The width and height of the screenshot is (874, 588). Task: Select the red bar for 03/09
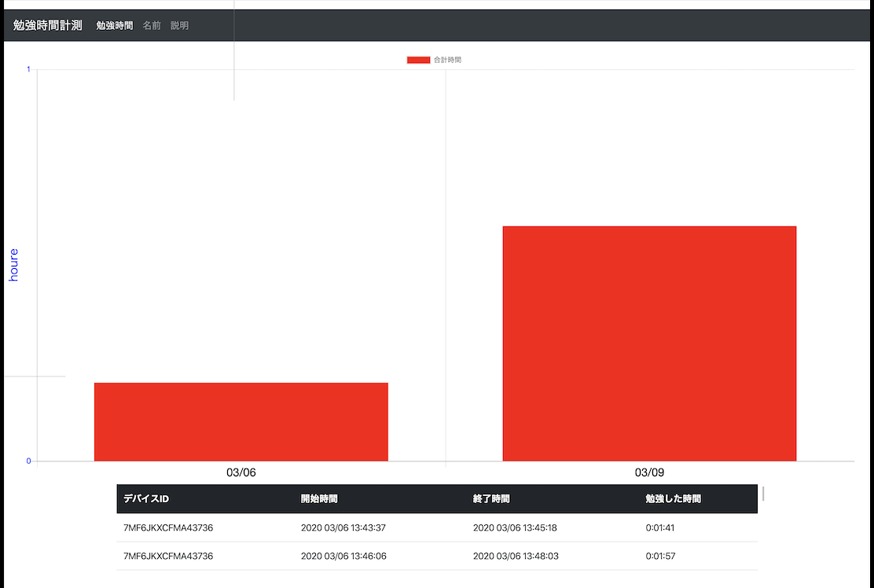649,343
